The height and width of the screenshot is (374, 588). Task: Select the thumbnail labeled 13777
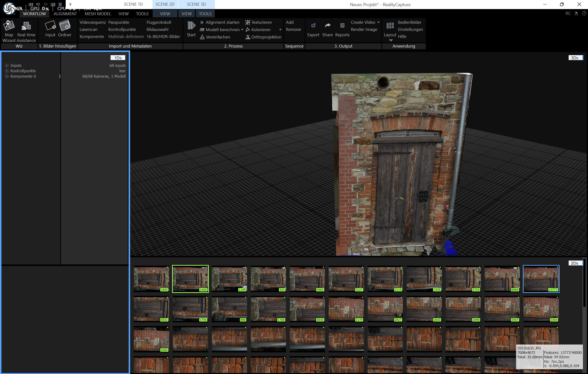pyautogui.click(x=541, y=279)
